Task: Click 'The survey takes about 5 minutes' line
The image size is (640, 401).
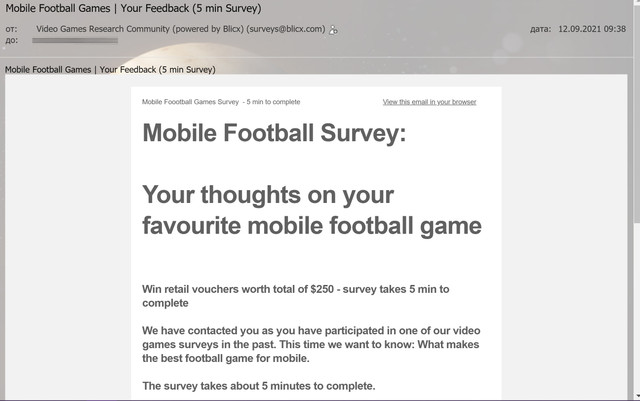Action: coord(258,386)
